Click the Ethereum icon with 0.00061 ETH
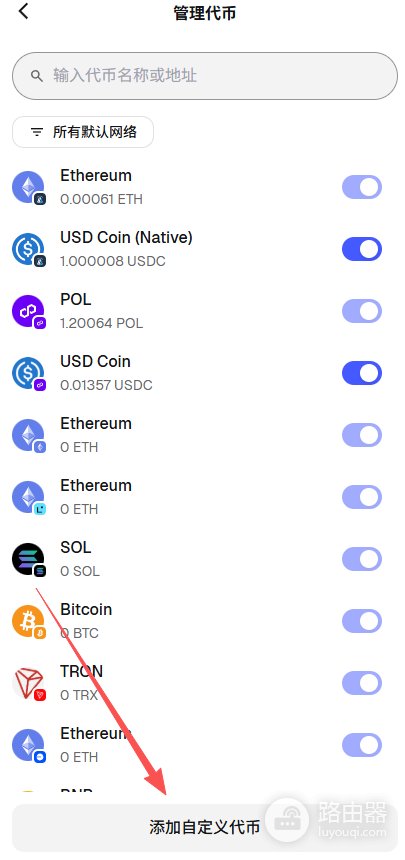This screenshot has width=405, height=860. click(29, 187)
